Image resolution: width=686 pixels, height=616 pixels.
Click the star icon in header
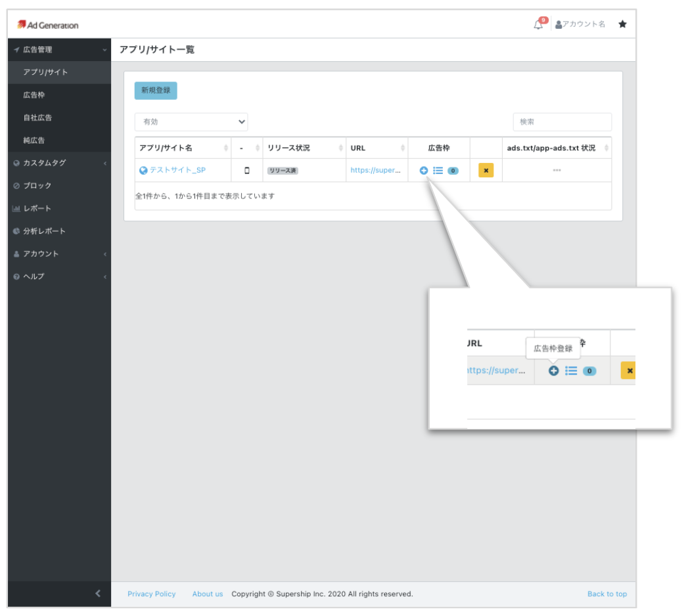622,24
